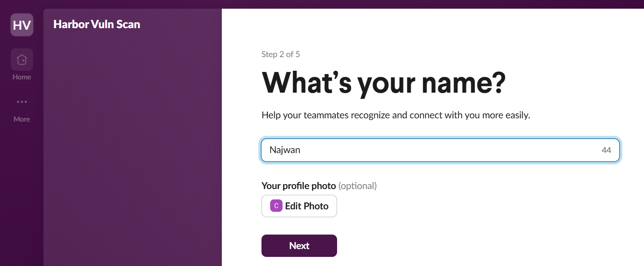Open the Home view icon

pyautogui.click(x=21, y=60)
